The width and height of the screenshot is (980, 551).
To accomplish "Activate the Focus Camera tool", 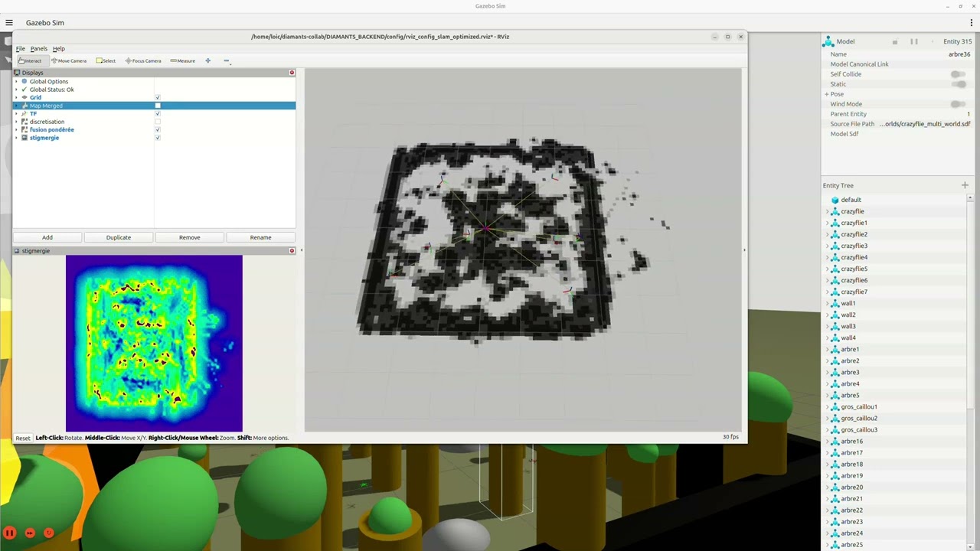I will (142, 60).
